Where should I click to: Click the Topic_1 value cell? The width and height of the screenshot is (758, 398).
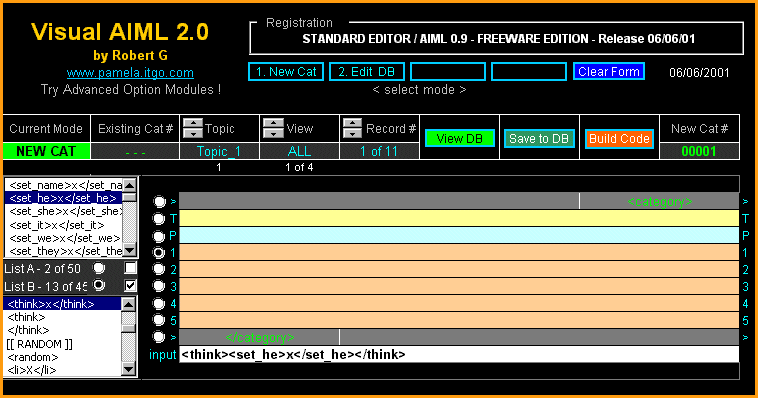pos(219,151)
